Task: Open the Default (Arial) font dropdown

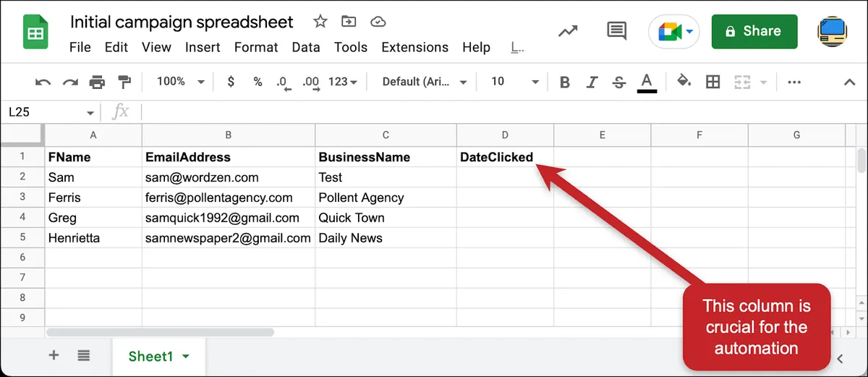Action: pos(425,82)
